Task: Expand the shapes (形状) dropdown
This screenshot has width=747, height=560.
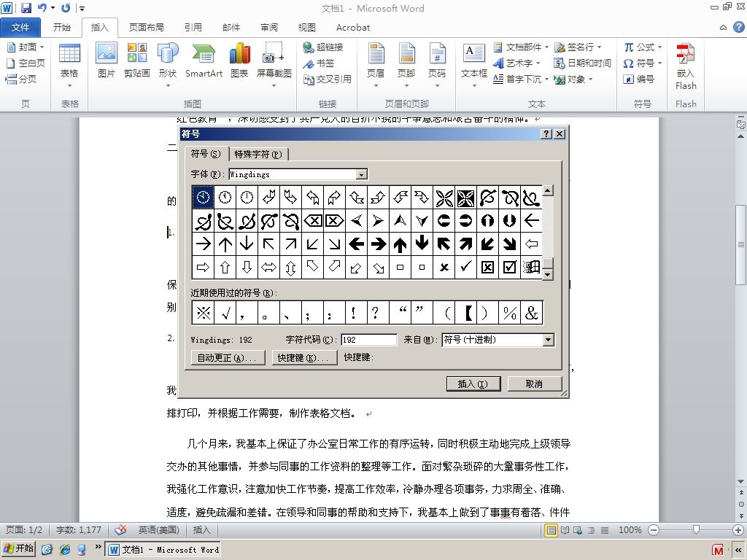Action: point(168,86)
